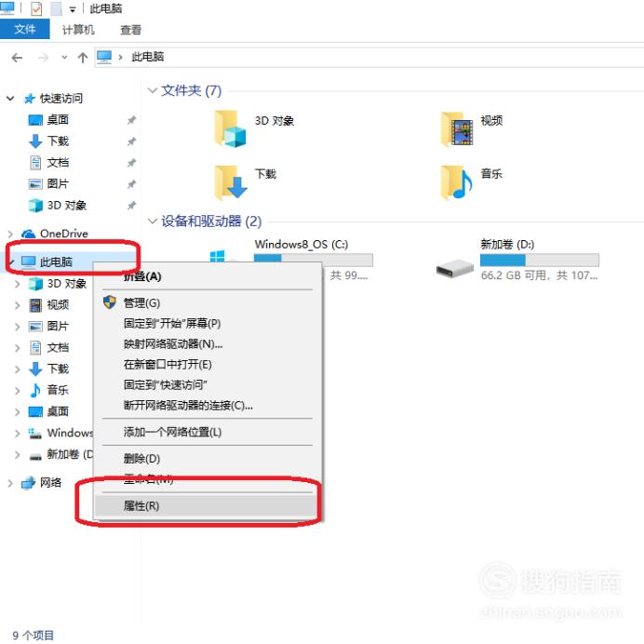Select the 网络 network icon in sidebar
This screenshot has width=644, height=644.
click(x=28, y=483)
